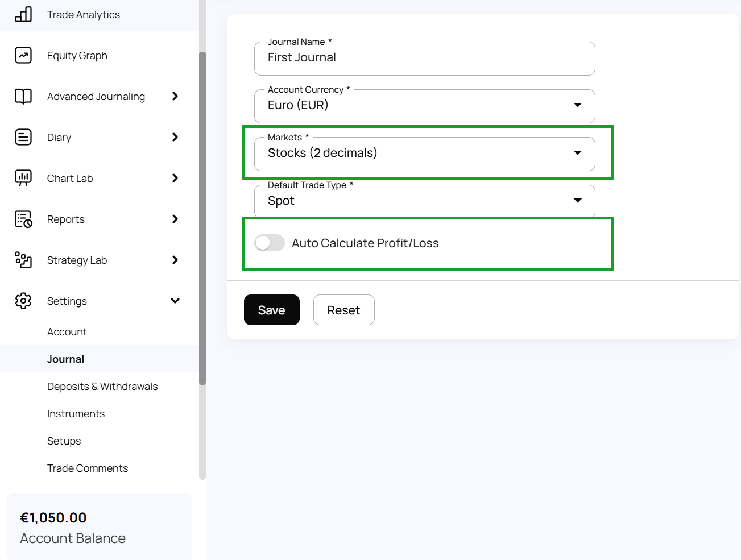Select the Diary icon in sidebar

coord(23,138)
